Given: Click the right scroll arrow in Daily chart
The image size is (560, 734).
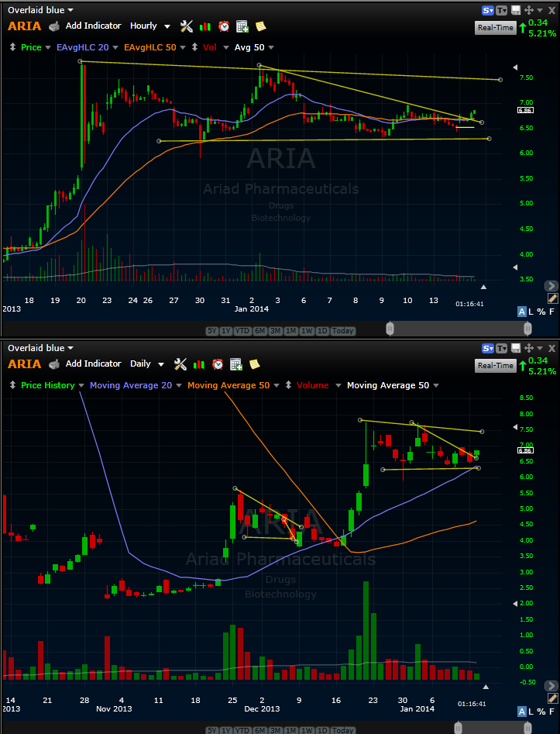Looking at the screenshot, I should (551, 686).
